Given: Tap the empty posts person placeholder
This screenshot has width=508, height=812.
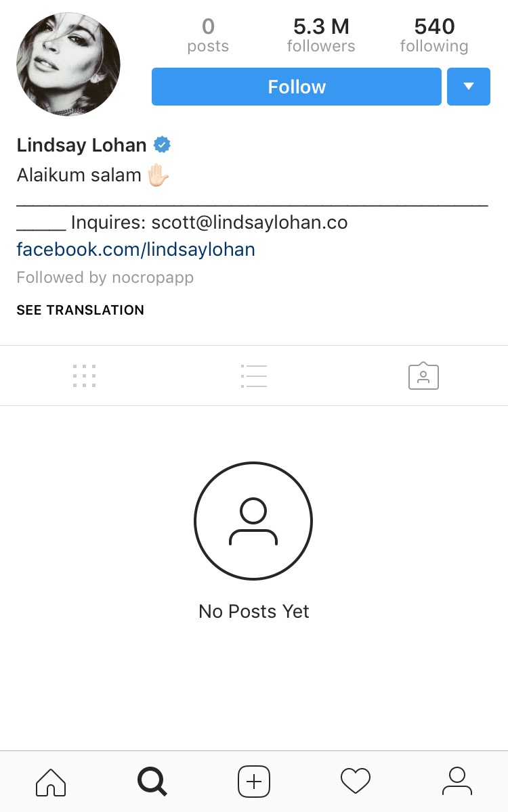Looking at the screenshot, I should (253, 521).
